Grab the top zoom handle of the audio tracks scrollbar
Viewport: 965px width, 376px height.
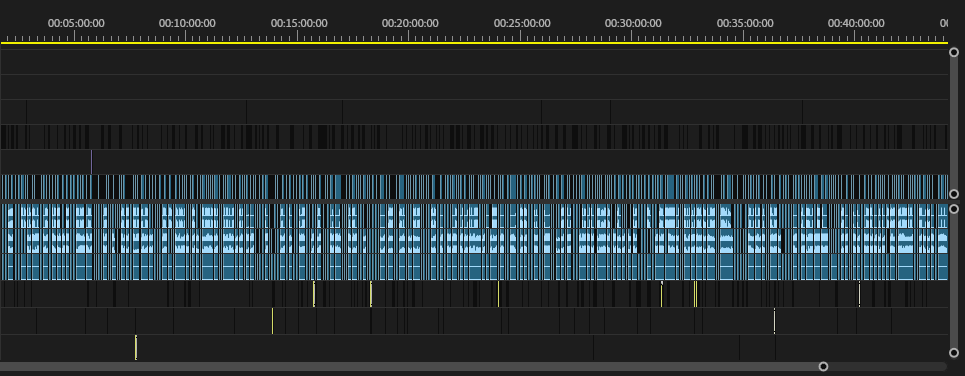click(954, 209)
